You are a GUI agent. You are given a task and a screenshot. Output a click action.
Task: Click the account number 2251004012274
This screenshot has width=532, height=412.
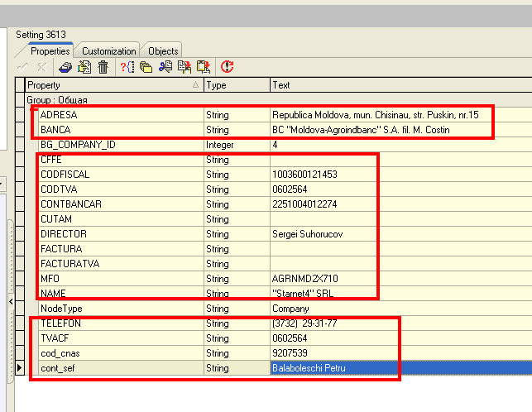pos(304,204)
